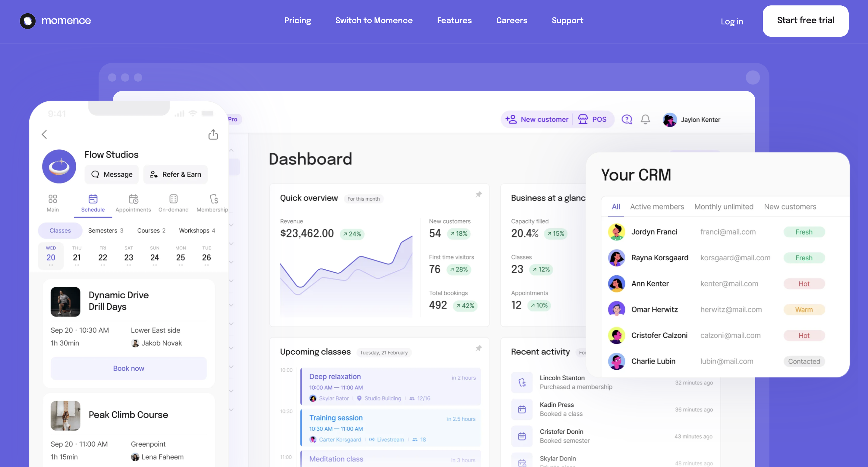Open the Support menu item

pyautogui.click(x=568, y=20)
